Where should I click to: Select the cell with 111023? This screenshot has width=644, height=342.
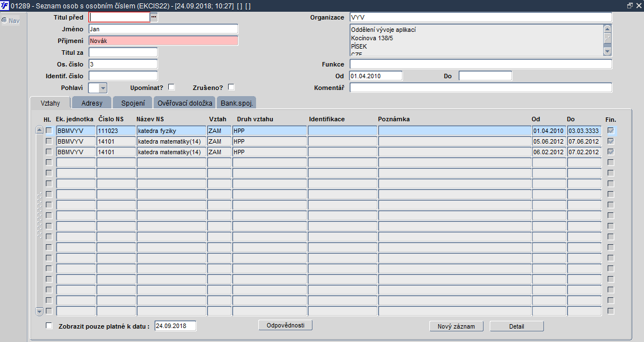coord(116,131)
